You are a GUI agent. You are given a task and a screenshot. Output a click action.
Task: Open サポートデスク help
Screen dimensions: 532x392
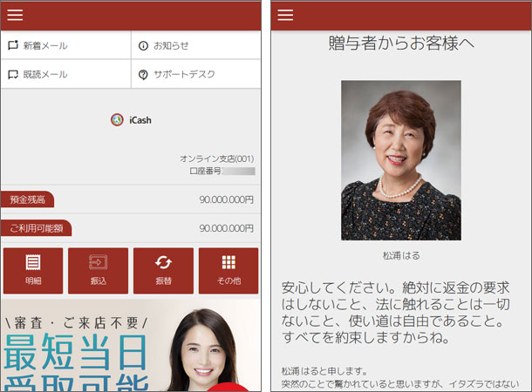tap(183, 75)
